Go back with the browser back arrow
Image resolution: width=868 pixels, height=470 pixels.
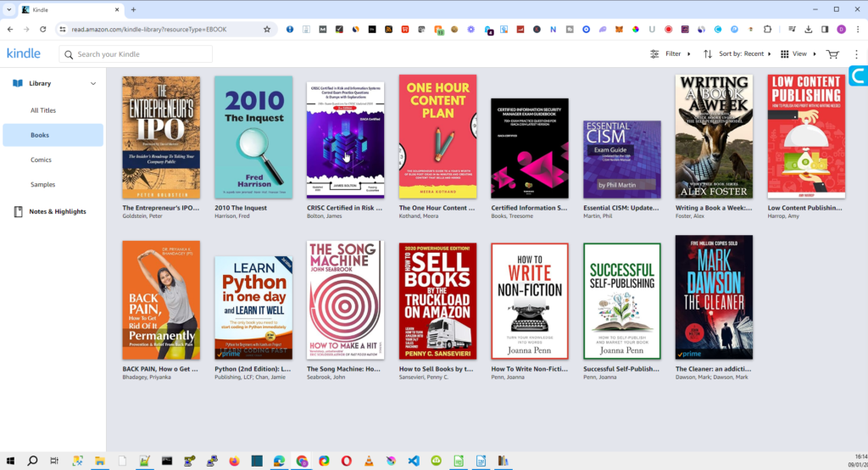click(10, 30)
